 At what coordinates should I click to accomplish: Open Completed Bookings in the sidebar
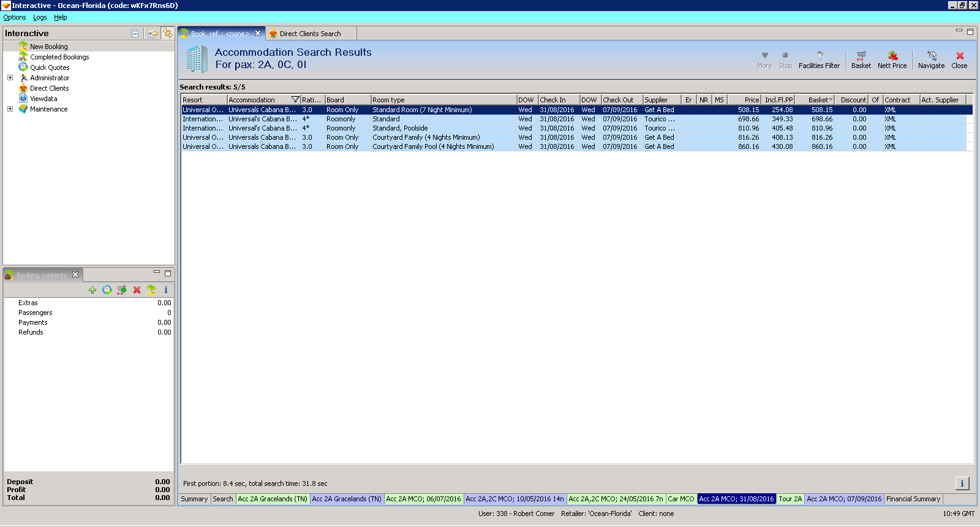59,57
